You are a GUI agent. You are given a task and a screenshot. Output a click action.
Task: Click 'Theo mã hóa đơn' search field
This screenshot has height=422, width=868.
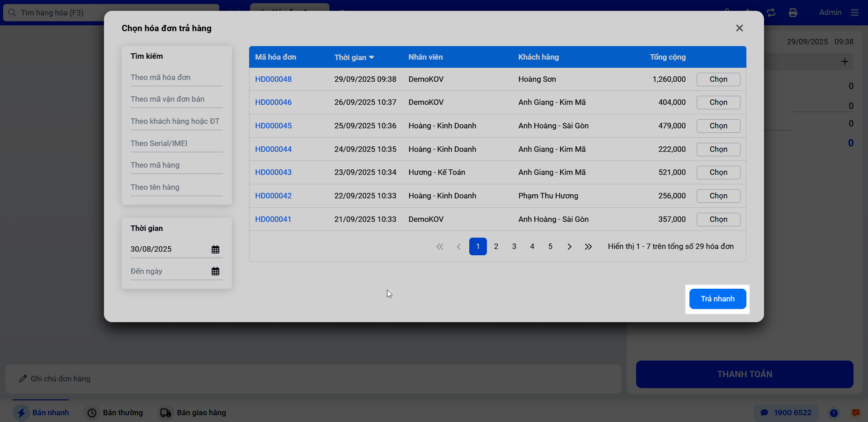click(176, 78)
